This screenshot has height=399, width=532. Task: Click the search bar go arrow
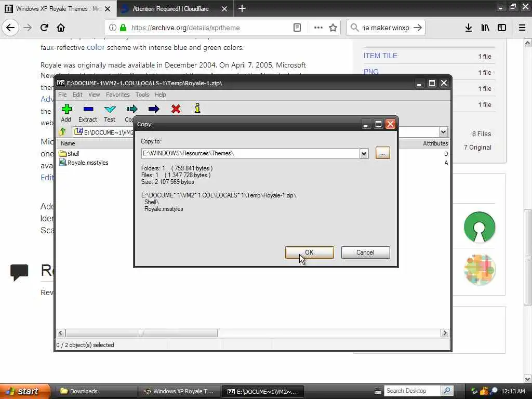click(x=418, y=28)
